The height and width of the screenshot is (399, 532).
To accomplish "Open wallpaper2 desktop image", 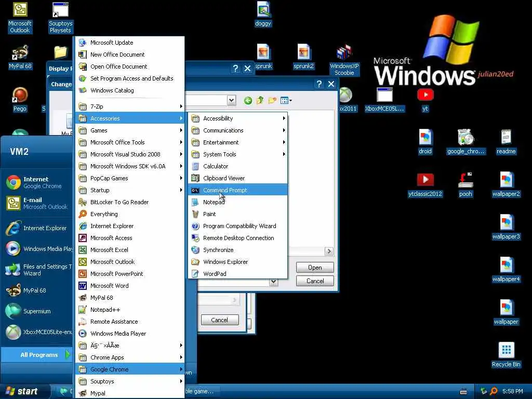I will [506, 184].
